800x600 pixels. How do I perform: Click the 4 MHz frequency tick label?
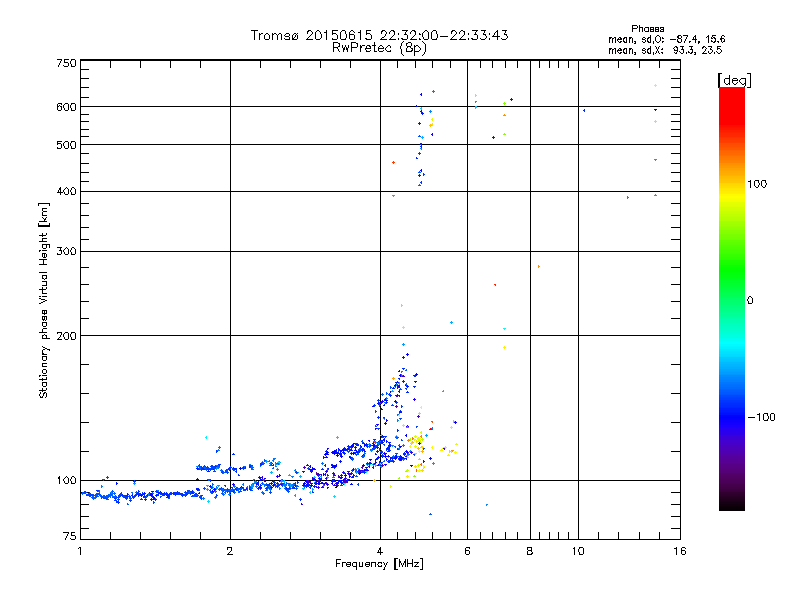point(380,551)
